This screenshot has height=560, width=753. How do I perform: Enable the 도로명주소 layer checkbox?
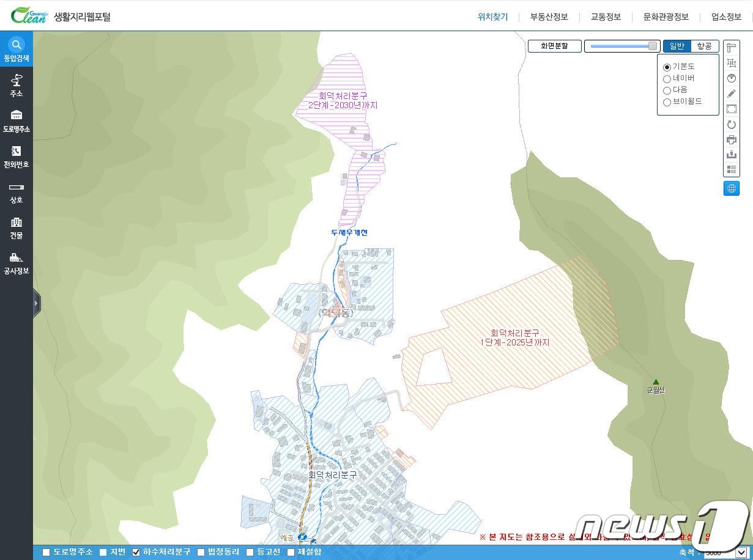pyautogui.click(x=46, y=553)
